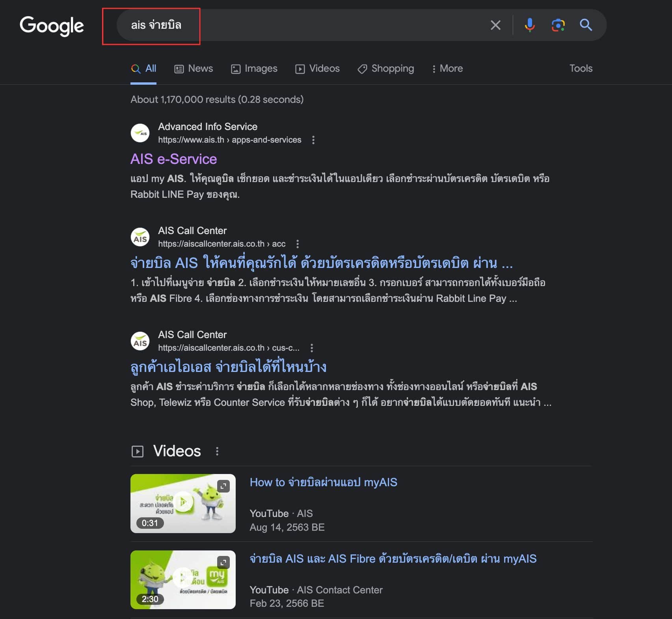
Task: Open options dots beside ais.th result
Action: click(x=313, y=140)
